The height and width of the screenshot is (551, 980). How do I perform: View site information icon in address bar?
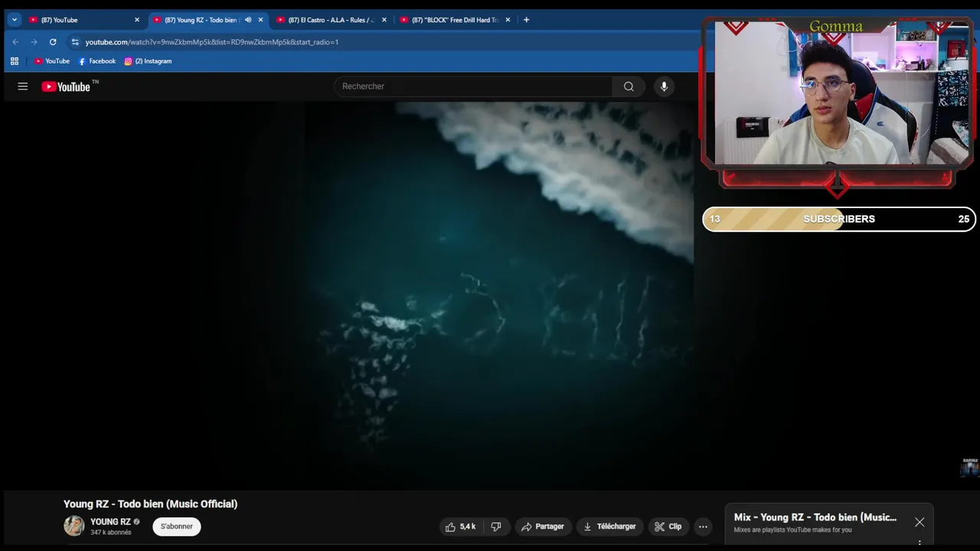[x=75, y=42]
